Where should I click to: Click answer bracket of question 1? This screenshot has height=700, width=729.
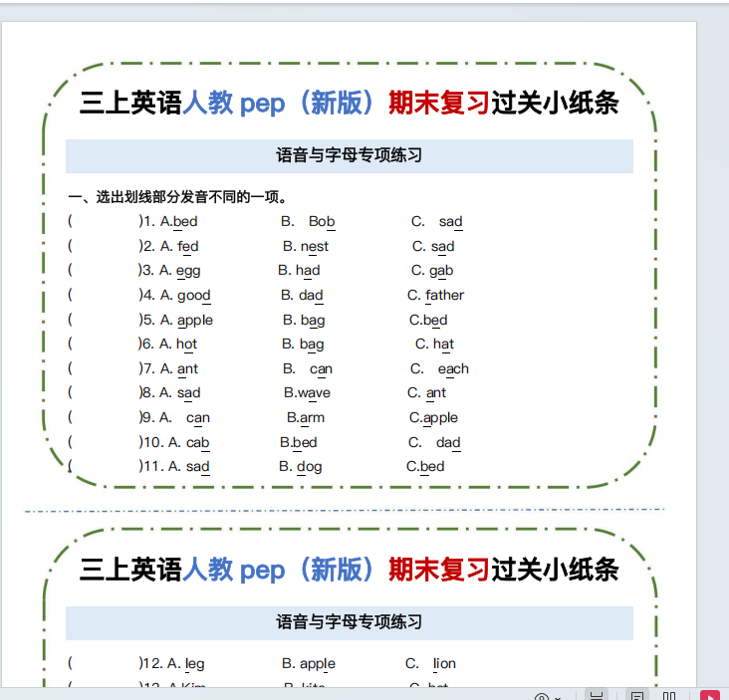106,221
